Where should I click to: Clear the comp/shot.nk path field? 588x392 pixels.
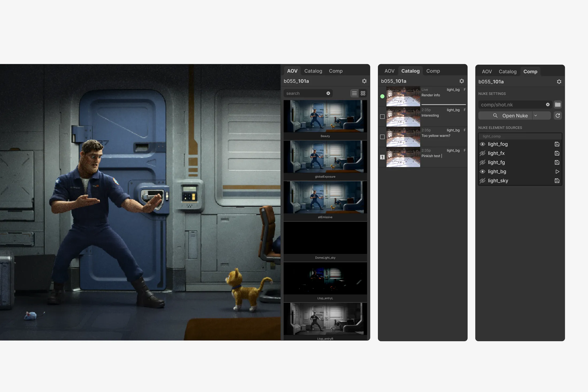(548, 104)
